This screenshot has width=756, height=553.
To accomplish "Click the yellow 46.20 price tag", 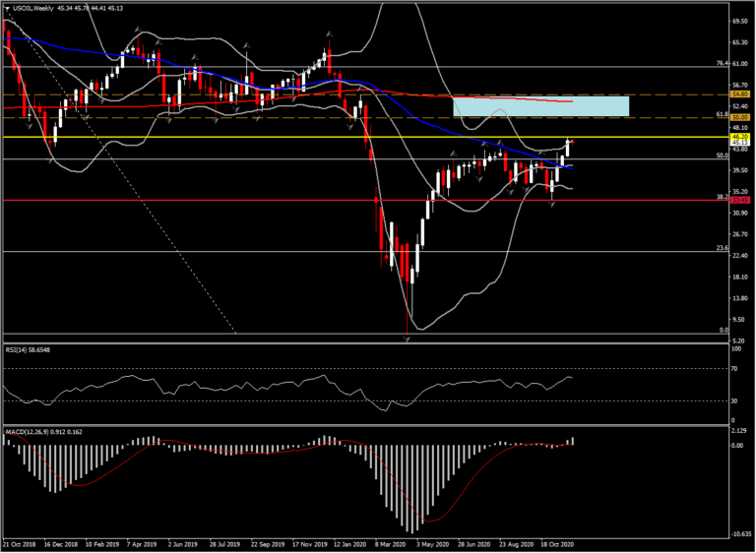I will click(x=739, y=137).
